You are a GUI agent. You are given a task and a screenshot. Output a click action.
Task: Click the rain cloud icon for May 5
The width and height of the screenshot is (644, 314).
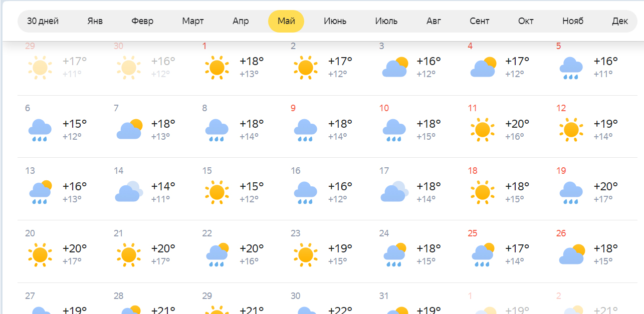click(571, 68)
